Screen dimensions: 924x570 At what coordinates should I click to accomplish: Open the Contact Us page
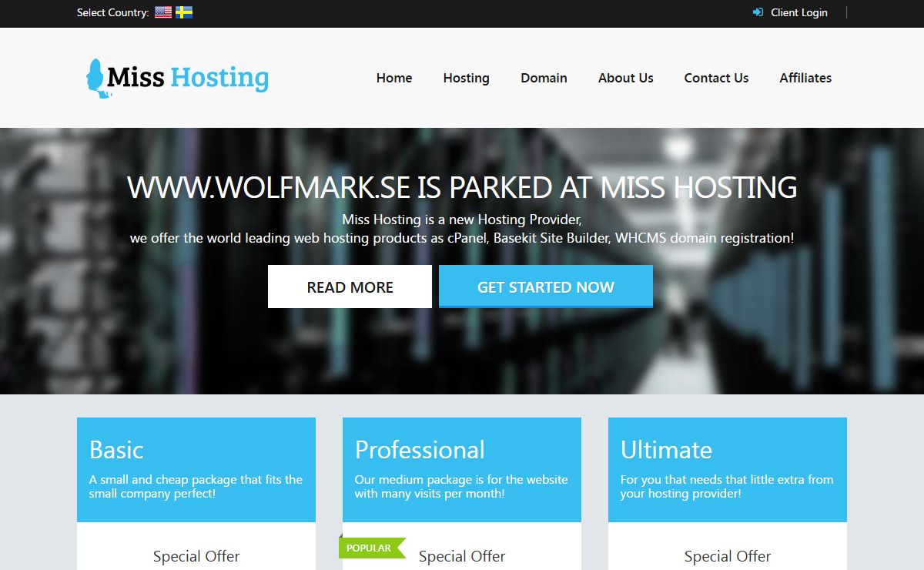(716, 78)
